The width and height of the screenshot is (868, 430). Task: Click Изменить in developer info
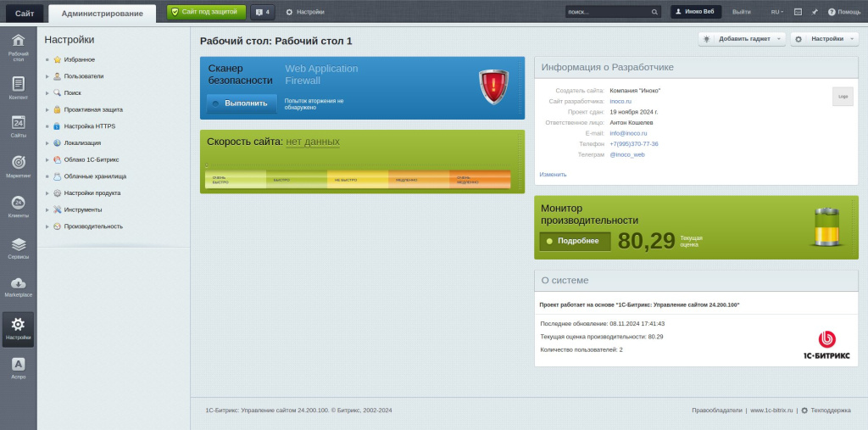[x=553, y=175]
